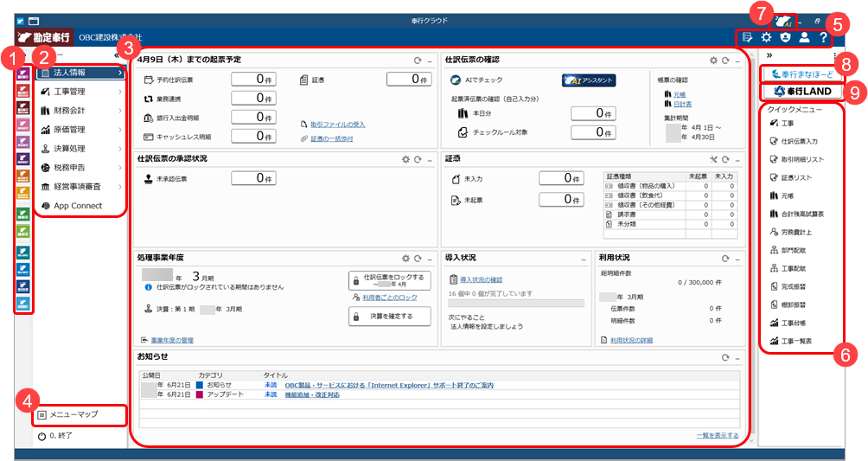The height and width of the screenshot is (461, 868).
Task: Open the 奉行LAND button
Action: [801, 91]
